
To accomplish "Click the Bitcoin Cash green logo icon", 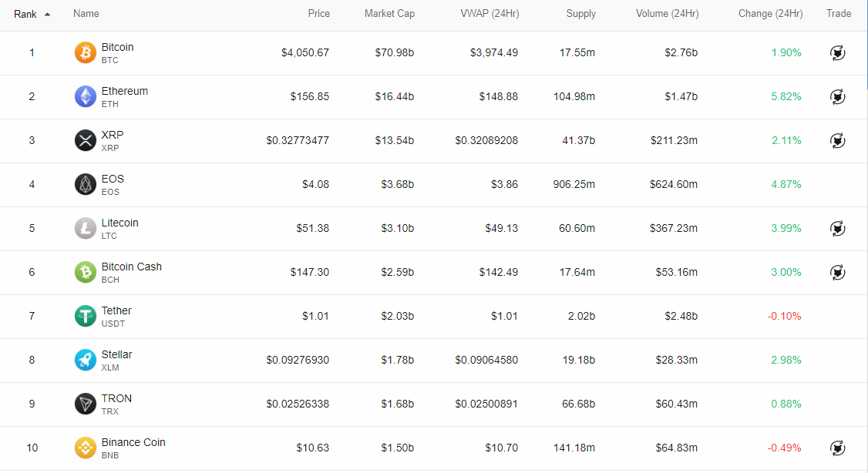I will click(x=86, y=272).
